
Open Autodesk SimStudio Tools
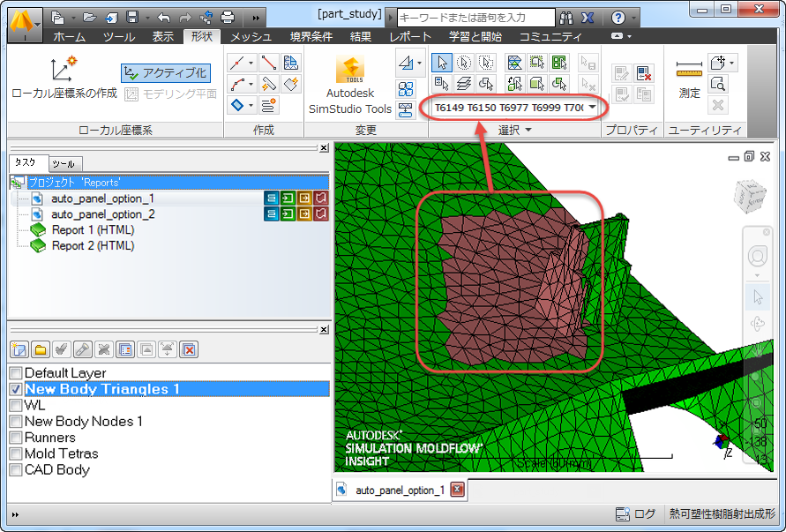(350, 86)
